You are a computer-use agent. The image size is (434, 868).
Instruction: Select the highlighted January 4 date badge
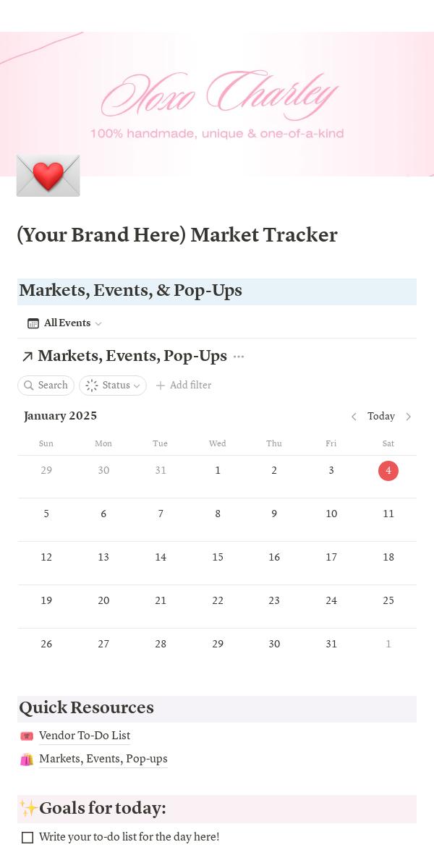(x=388, y=471)
